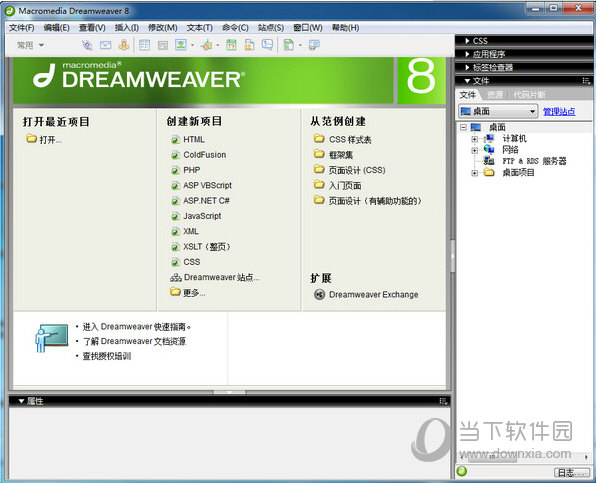
Task: Click 了解 Dreamweaver 文档资源 link
Action: tap(134, 341)
